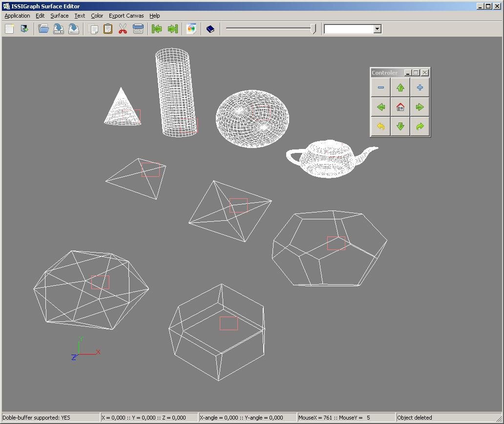
Task: Click the XYZ axis gizmo
Action: 85,349
